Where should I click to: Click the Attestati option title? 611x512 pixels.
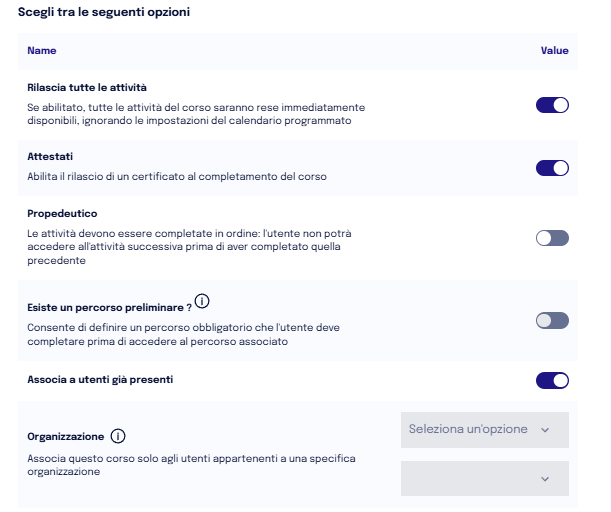click(x=50, y=157)
